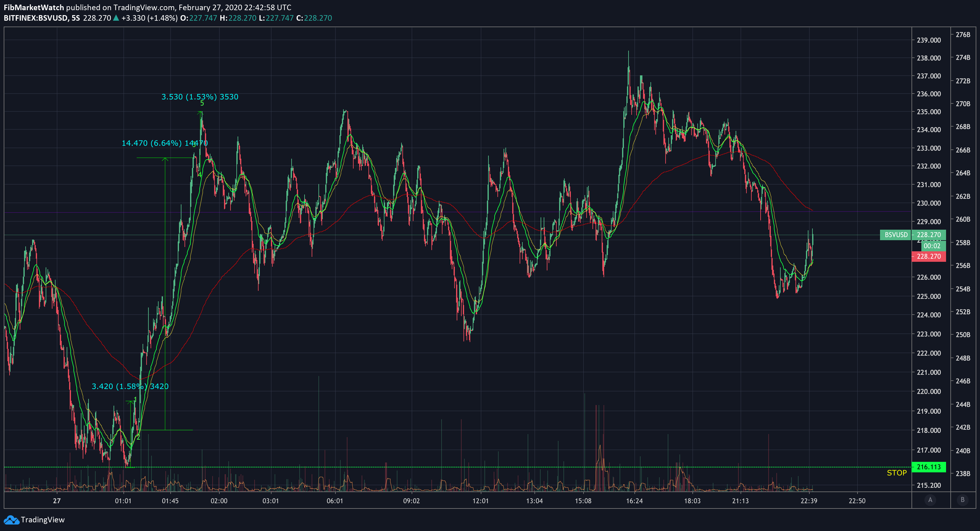Select the '14.470 (6.64%) 14470' measurement label

165,143
